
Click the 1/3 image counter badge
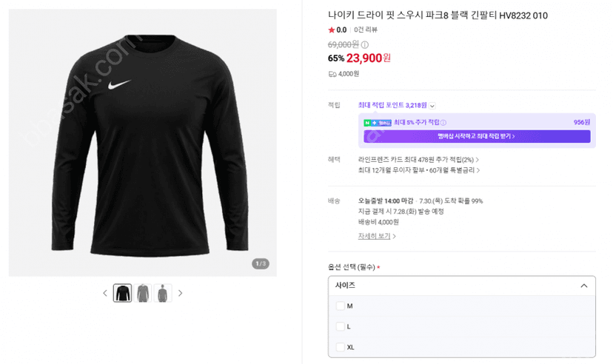[x=261, y=263]
